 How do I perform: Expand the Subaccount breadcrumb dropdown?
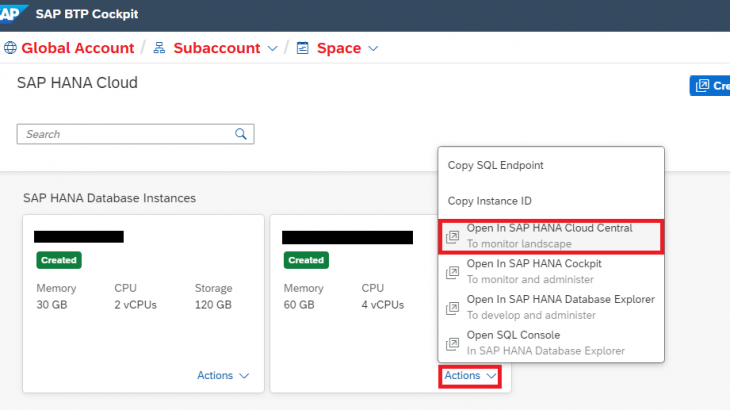click(x=271, y=48)
